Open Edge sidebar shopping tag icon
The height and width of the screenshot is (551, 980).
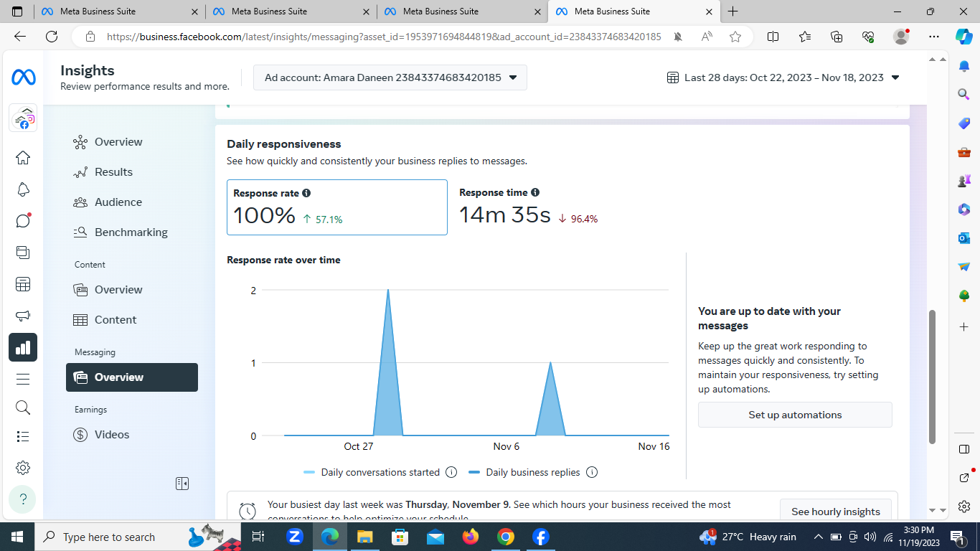click(964, 123)
